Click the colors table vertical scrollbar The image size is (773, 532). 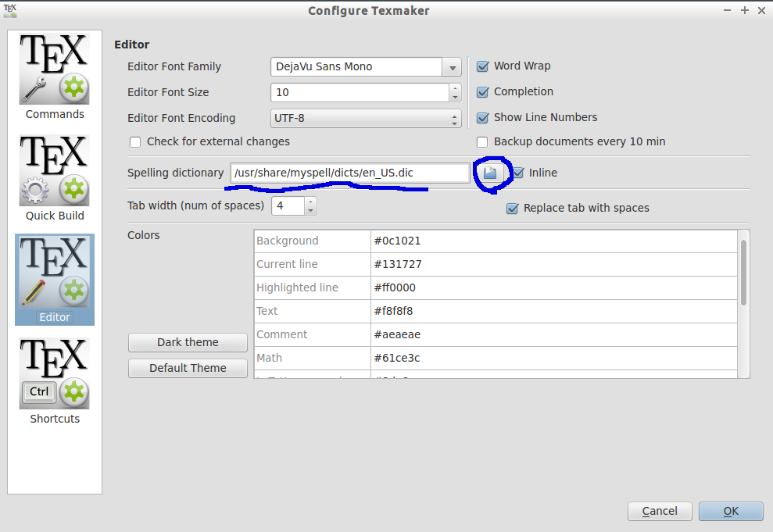tap(743, 273)
